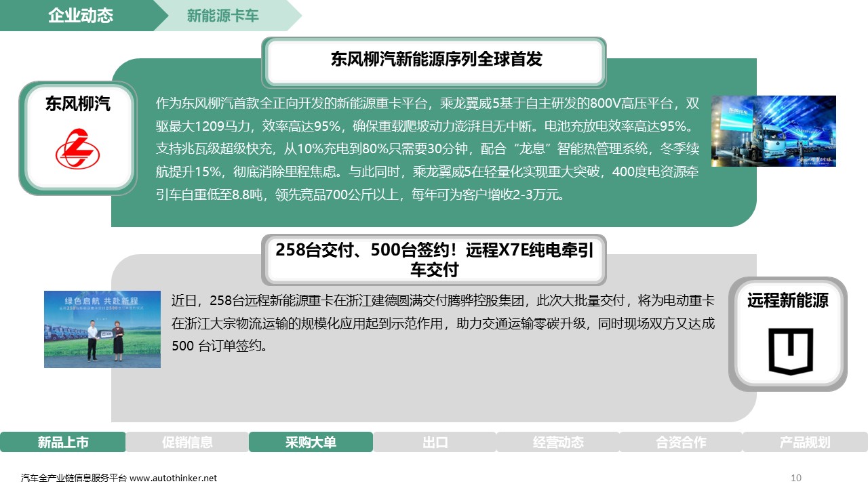868x488 pixels.
Task: Click paragraph starting 近日，258台远程新能源重卡
Action: coord(443,323)
